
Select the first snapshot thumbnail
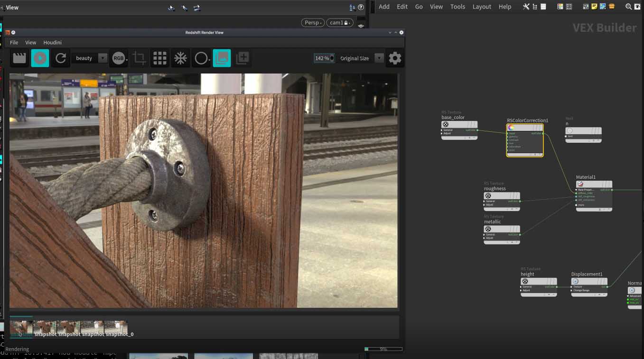coord(21,328)
